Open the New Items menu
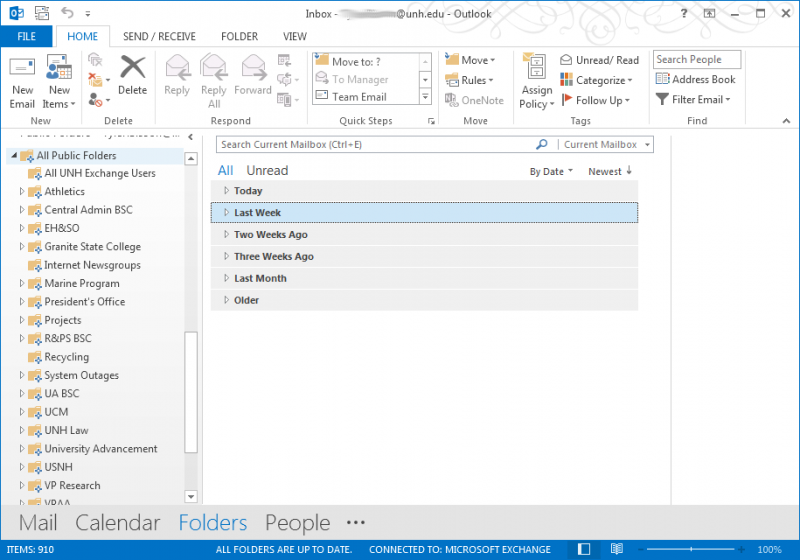Screen dimensions: 800x560 click(x=59, y=83)
